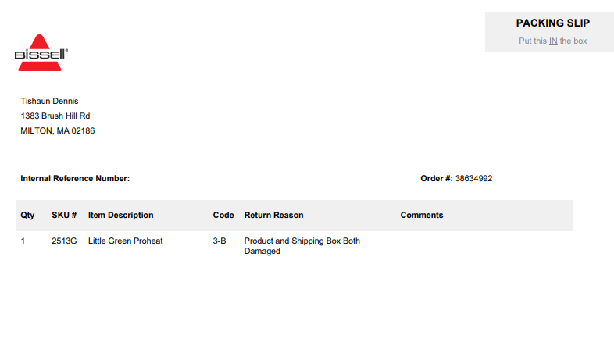This screenshot has width=614, height=364.
Task: Click the Qty column header
Action: (x=27, y=216)
